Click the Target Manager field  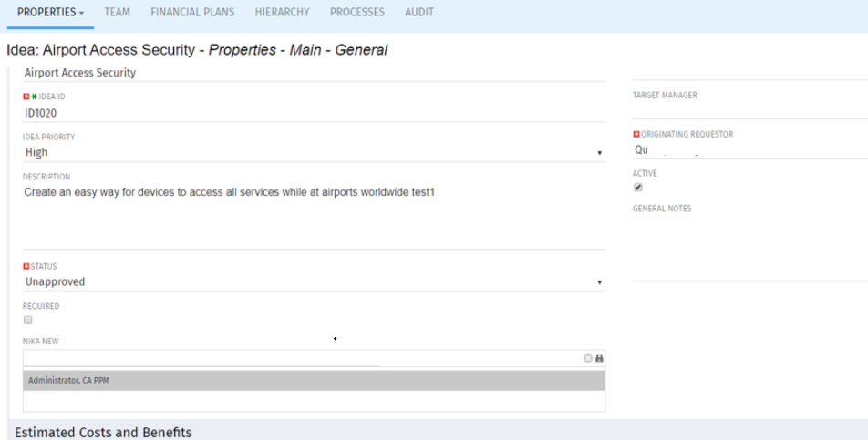click(x=750, y=110)
